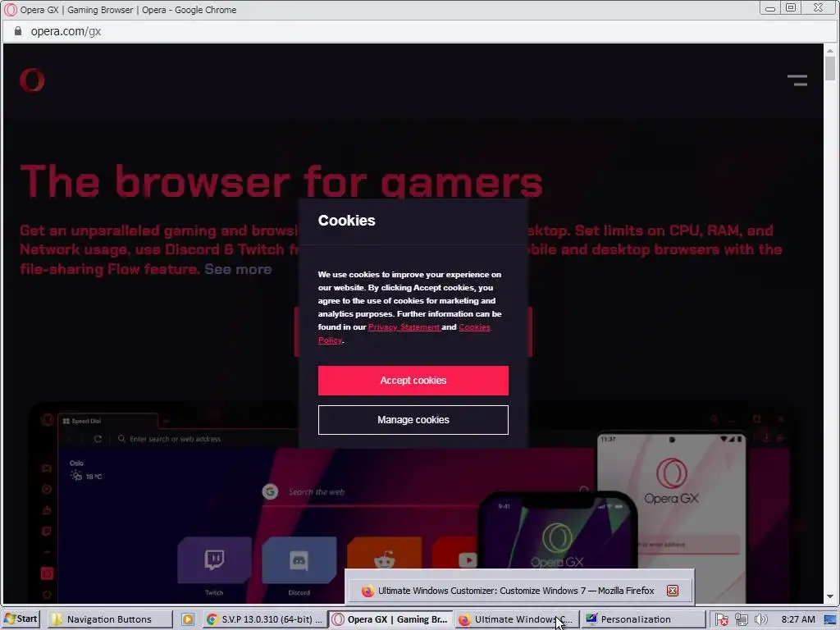Click the See more link

coord(238,269)
